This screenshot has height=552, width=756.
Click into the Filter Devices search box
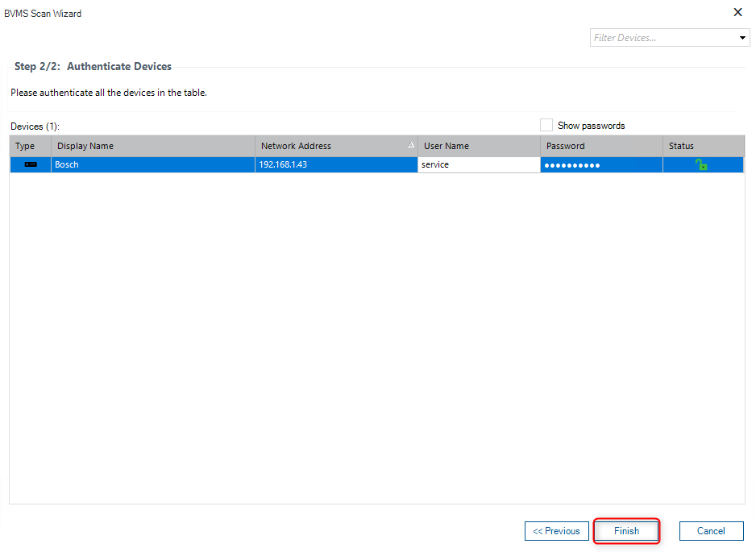663,38
